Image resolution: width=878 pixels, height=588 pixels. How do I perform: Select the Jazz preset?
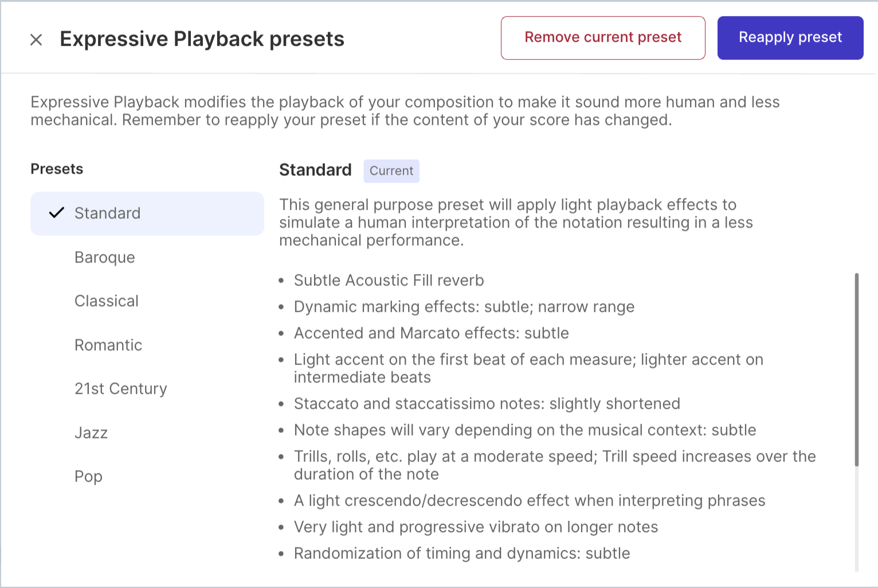(91, 433)
